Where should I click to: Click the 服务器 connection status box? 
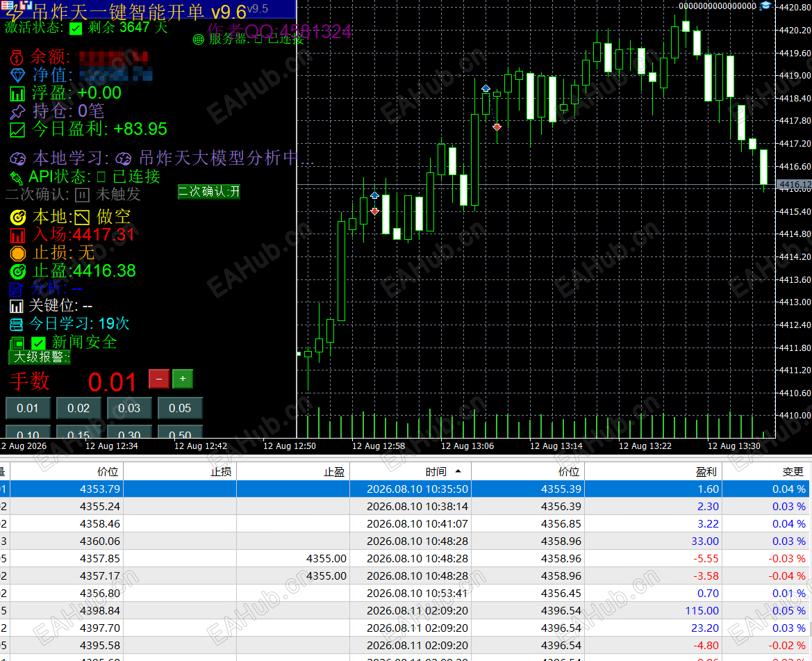tap(258, 40)
